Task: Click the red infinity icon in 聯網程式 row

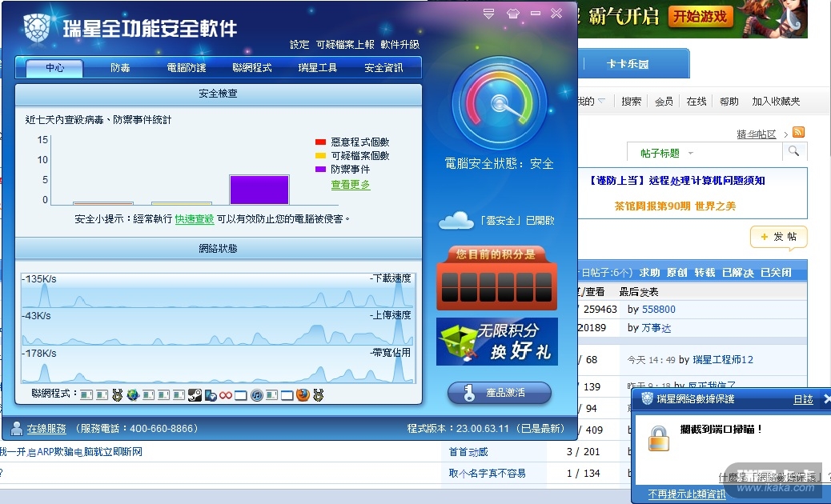Action: (x=226, y=395)
